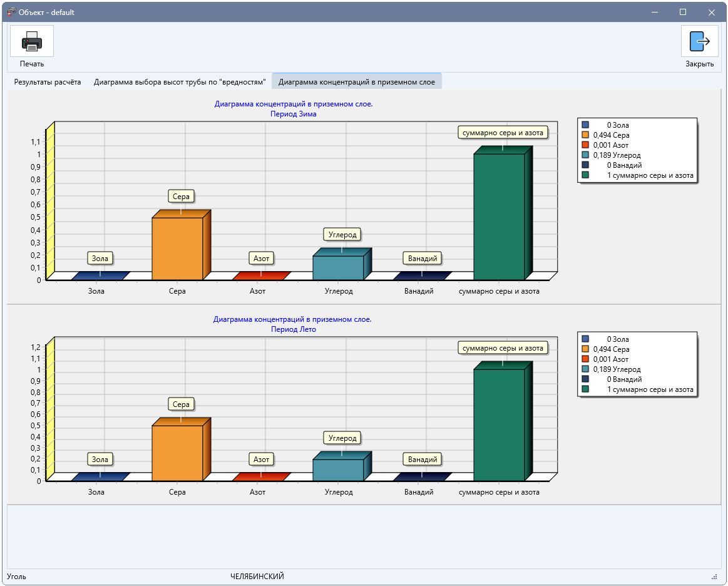This screenshot has width=728, height=586.
Task: Click the teal Углерод swatch in the summer legend
Action: click(x=585, y=369)
